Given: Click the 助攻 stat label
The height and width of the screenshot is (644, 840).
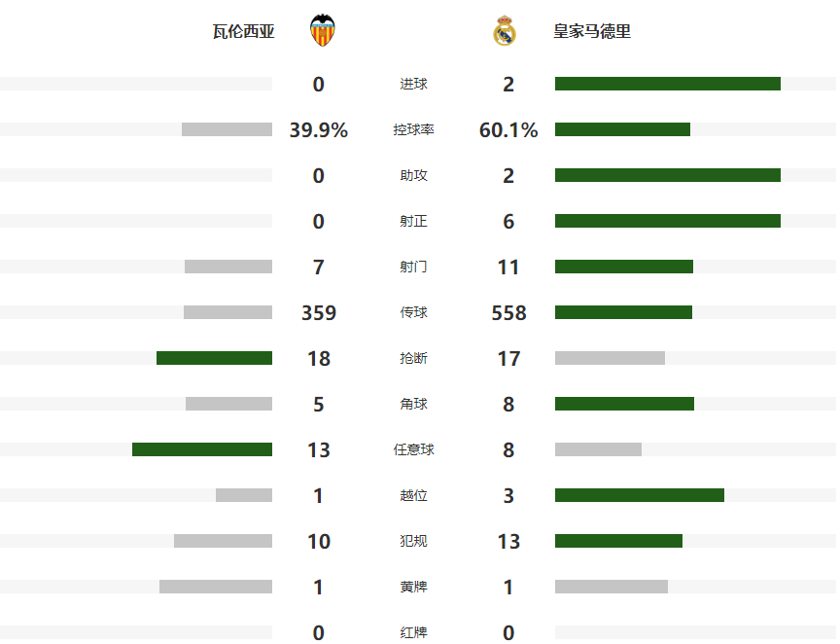Looking at the screenshot, I should [x=413, y=176].
